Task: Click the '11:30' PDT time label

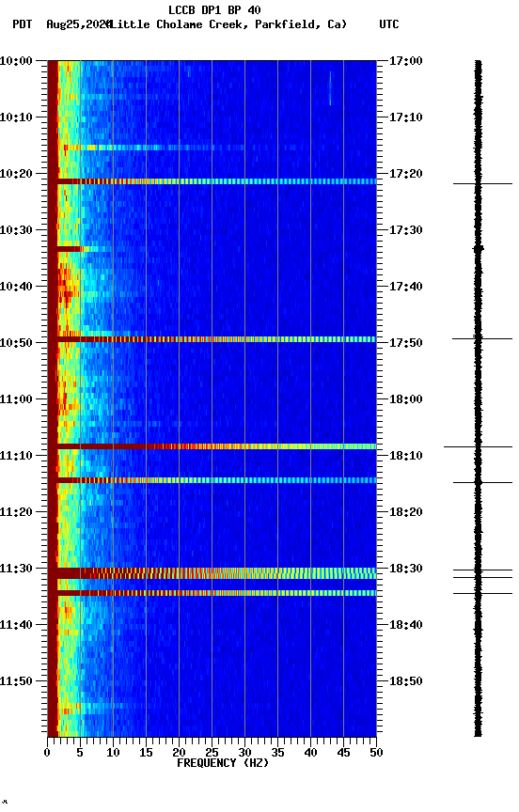Action: tap(16, 569)
